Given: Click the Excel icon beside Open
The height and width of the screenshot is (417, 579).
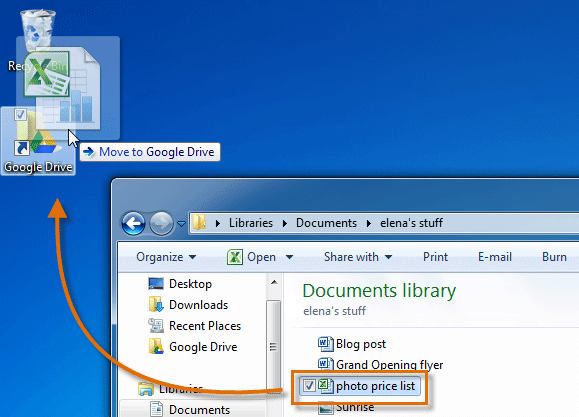Looking at the screenshot, I should click(235, 257).
